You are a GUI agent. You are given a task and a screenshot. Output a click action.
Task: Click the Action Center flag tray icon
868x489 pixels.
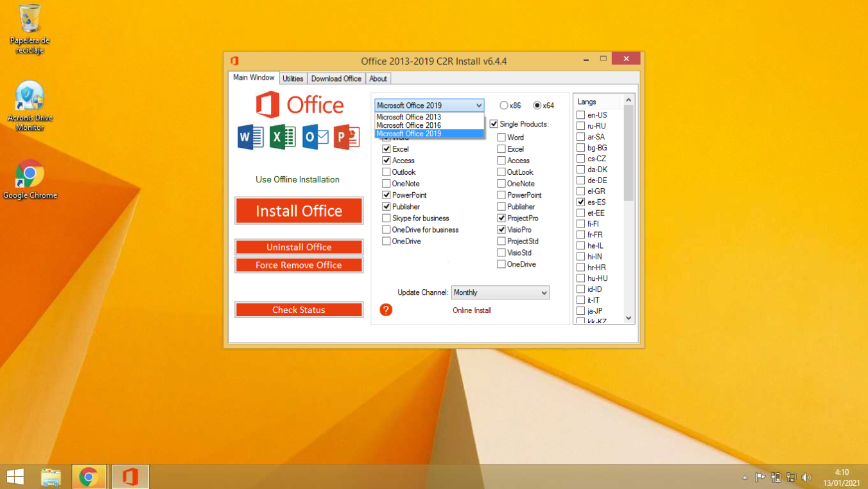point(760,477)
